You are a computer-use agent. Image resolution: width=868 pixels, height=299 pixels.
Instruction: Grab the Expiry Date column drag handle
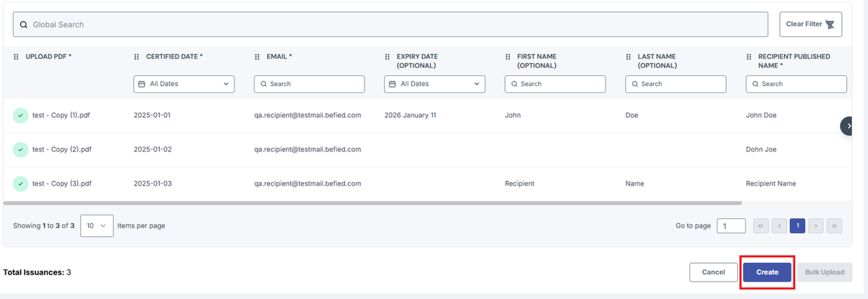(x=388, y=56)
